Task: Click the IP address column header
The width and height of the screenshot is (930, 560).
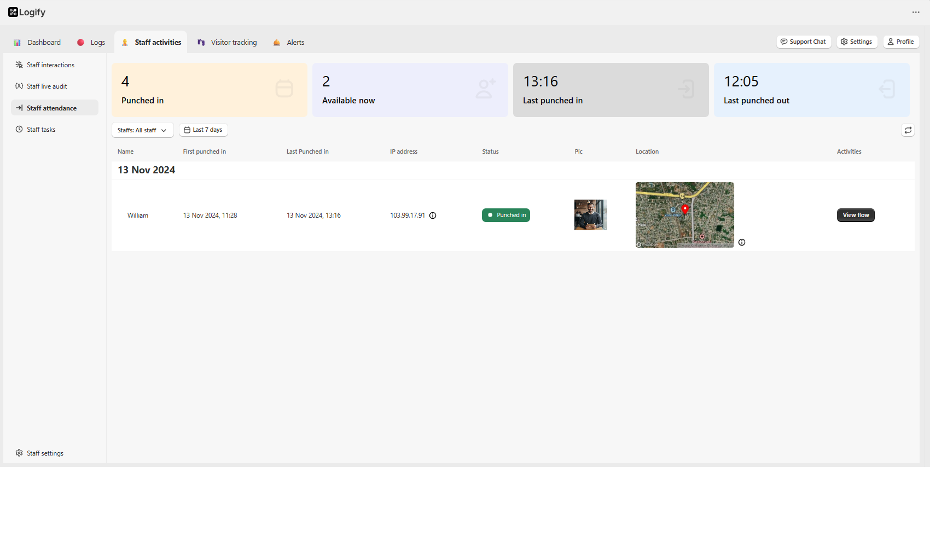Action: click(404, 151)
